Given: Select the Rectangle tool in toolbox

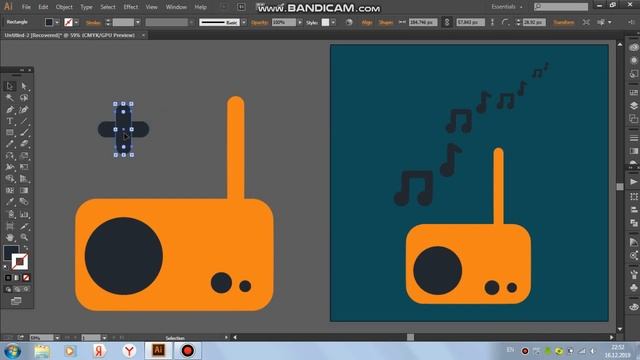Looking at the screenshot, I should click(x=10, y=133).
